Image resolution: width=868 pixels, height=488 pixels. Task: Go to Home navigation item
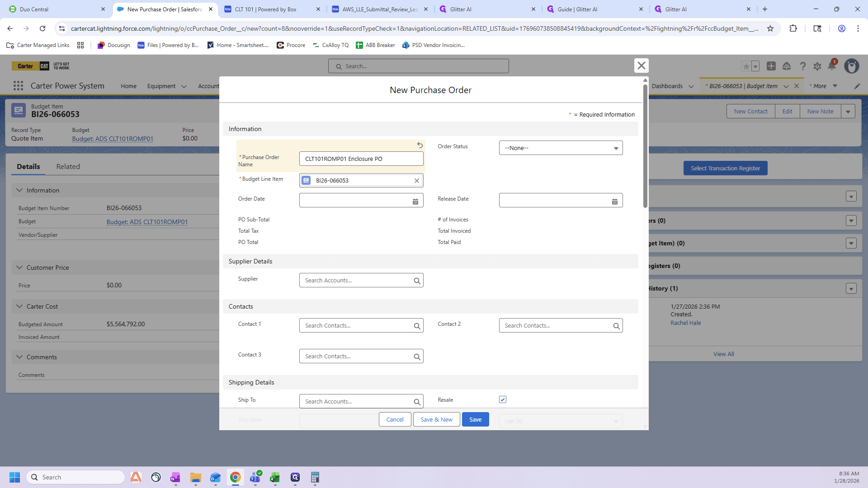point(128,86)
